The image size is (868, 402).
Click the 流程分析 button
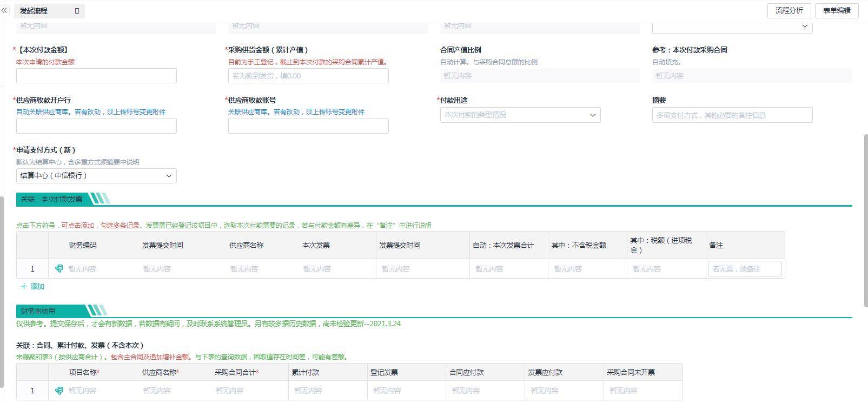point(789,10)
